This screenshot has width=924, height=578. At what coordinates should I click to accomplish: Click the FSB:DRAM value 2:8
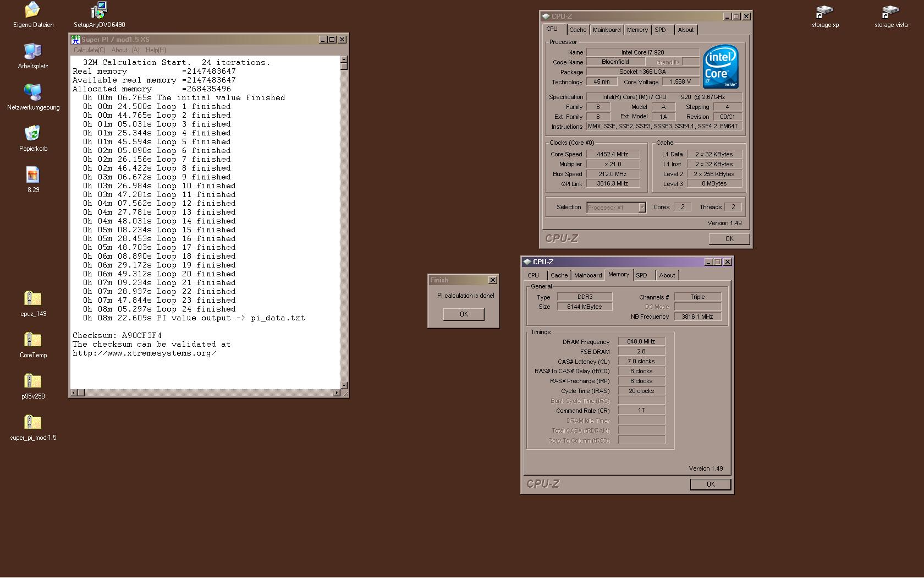641,351
